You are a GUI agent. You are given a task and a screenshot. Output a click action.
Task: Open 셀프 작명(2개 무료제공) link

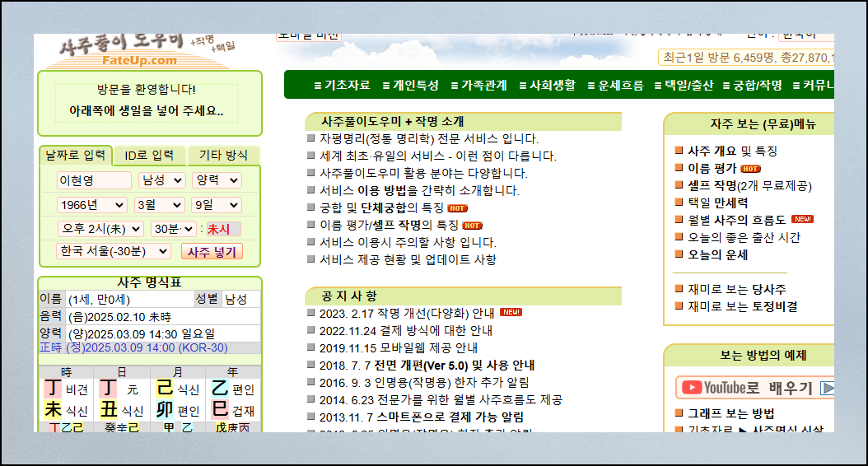tap(749, 185)
